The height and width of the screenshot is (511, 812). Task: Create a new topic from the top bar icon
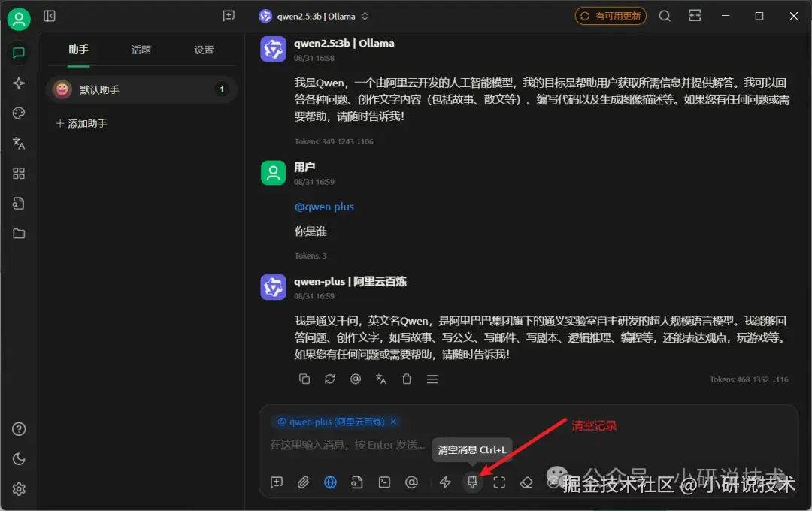tap(229, 16)
